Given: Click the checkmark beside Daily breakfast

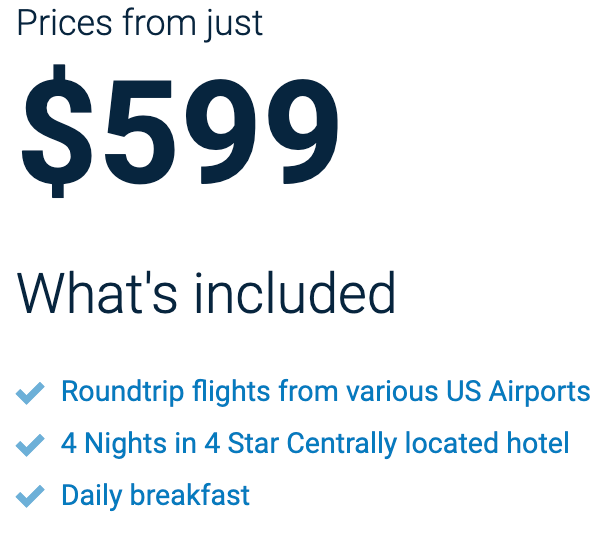Looking at the screenshot, I should point(30,496).
